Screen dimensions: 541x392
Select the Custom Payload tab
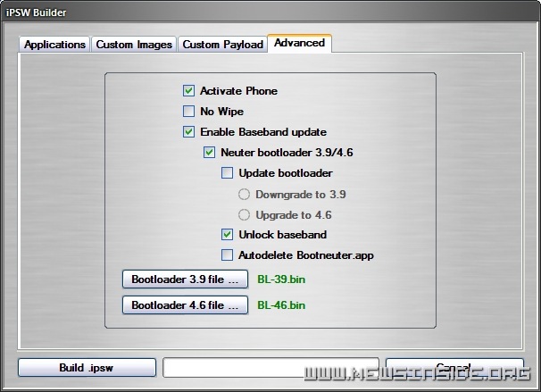(x=222, y=45)
